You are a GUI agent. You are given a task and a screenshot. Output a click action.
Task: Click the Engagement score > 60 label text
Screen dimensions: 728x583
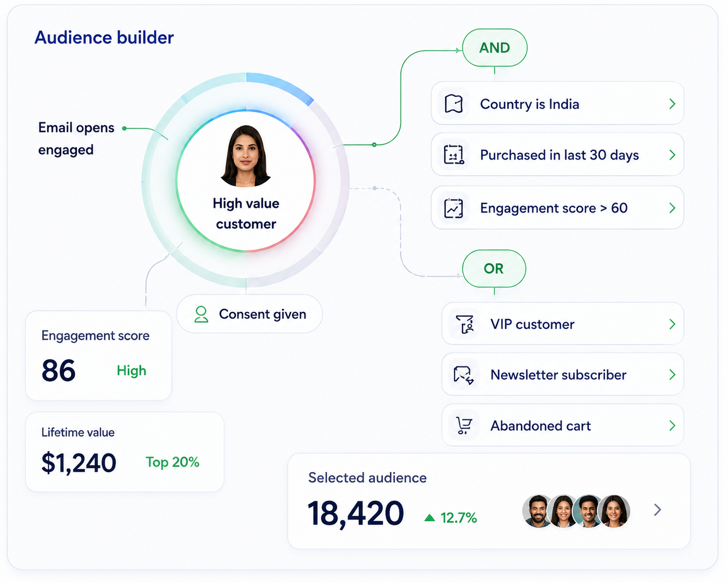pos(554,208)
